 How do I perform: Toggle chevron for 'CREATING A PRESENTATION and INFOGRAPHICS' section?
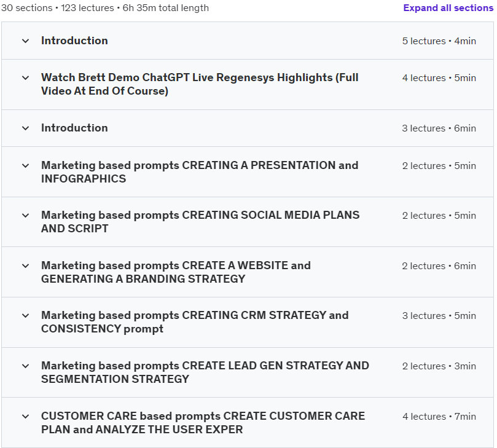click(26, 165)
